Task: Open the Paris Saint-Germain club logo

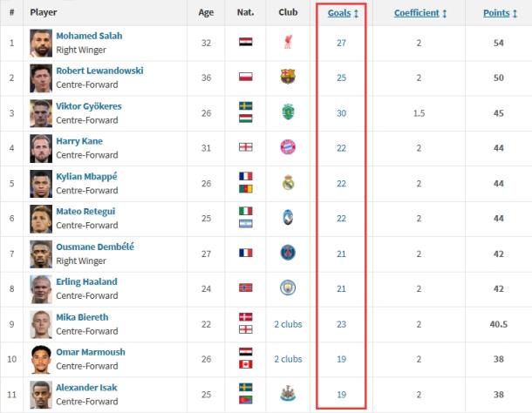Action: pyautogui.click(x=288, y=253)
